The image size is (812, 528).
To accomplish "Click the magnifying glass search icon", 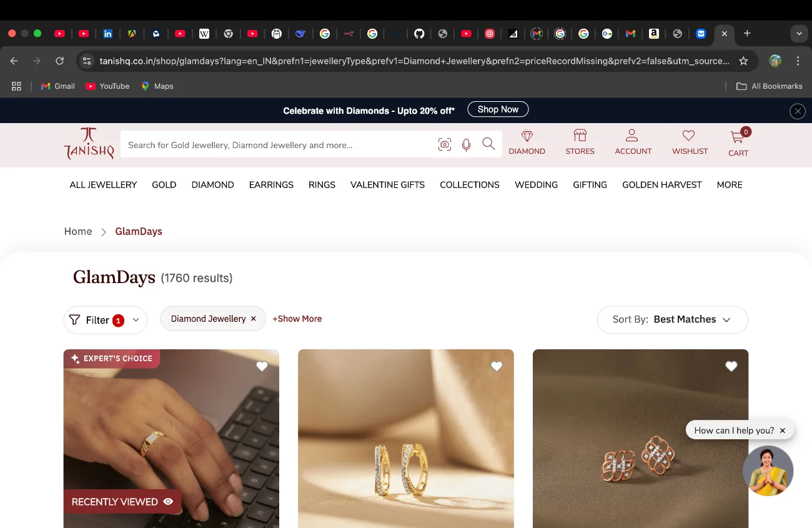I will tap(488, 144).
